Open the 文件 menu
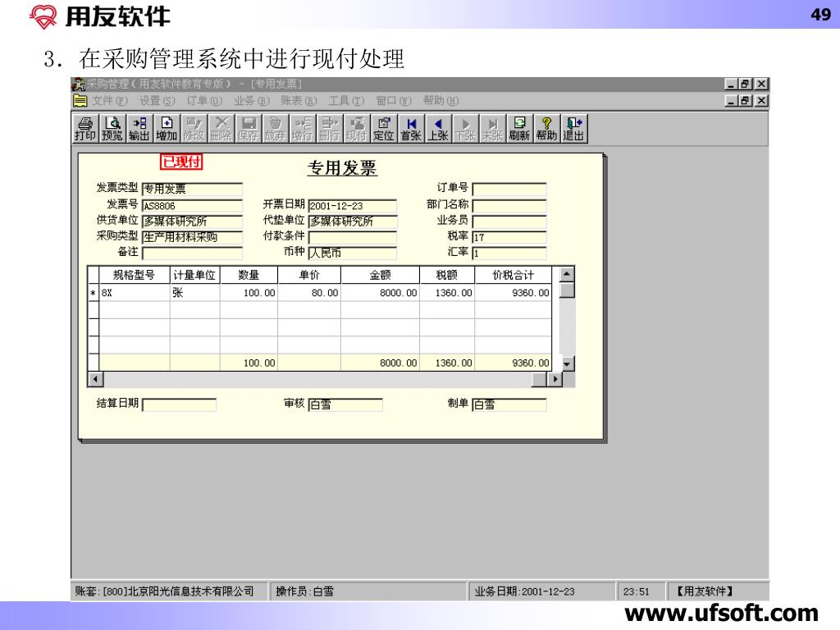840x630 pixels. click(110, 101)
